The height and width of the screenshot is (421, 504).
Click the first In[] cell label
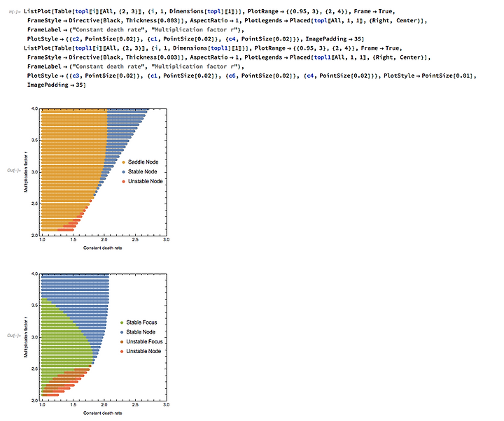(15, 12)
